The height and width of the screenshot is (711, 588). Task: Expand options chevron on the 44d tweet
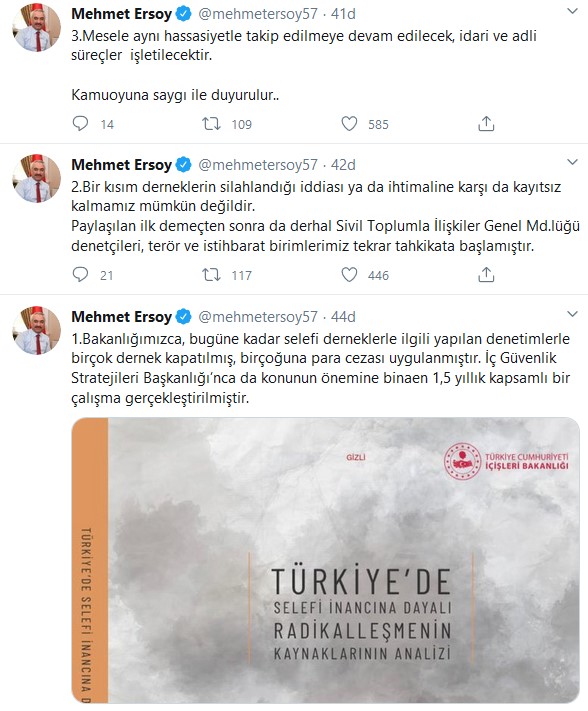coord(573,314)
